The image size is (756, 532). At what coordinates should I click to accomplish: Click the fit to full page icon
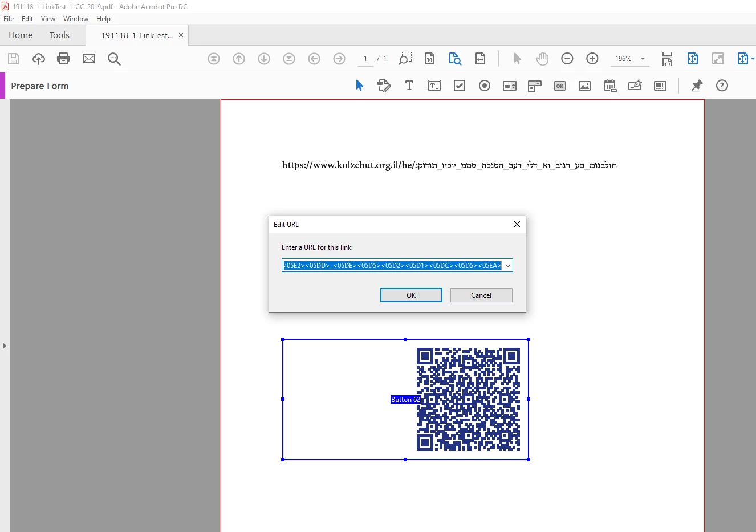click(693, 59)
